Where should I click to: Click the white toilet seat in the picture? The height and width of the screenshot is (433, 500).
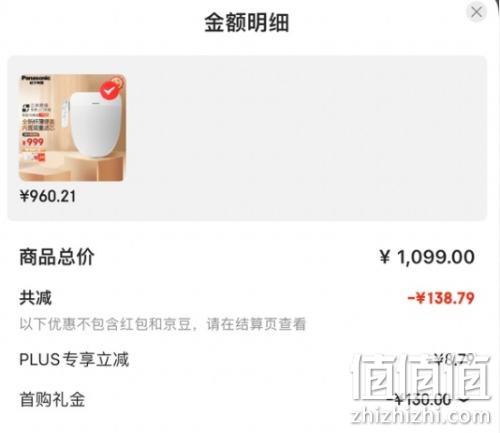[95, 124]
